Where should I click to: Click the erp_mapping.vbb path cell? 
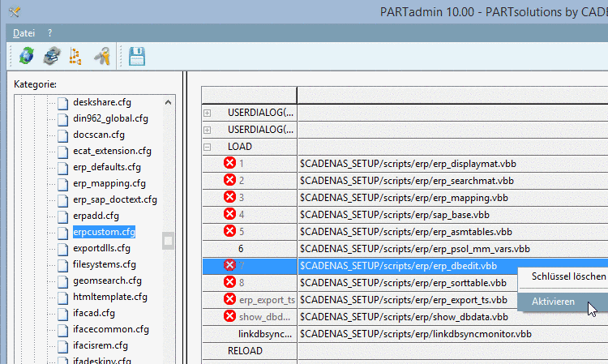click(452, 198)
